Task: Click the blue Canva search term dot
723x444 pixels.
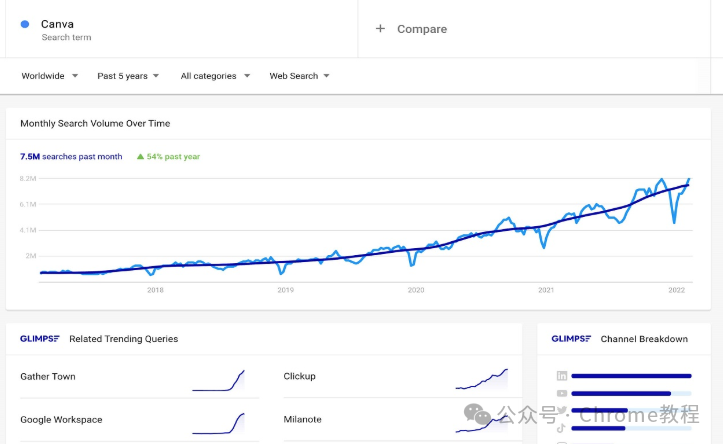Action: pos(25,24)
